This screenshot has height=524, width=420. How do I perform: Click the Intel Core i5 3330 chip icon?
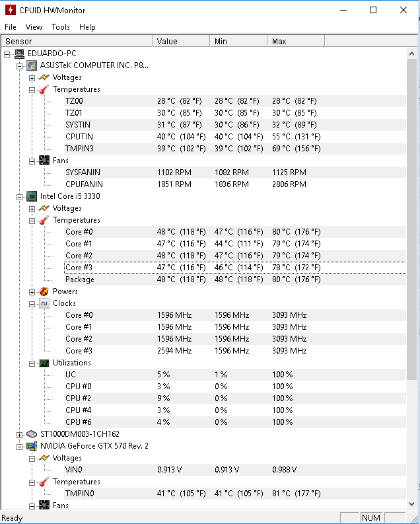coord(32,196)
